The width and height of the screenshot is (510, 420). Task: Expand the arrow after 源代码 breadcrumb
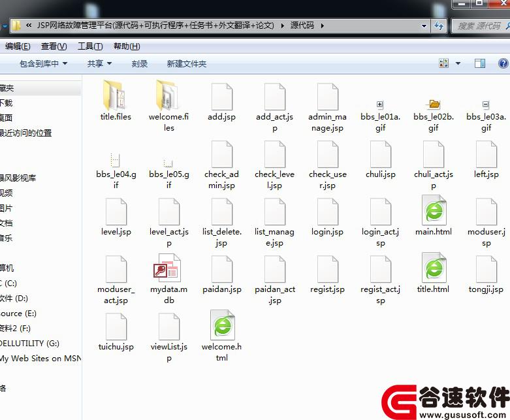point(322,25)
